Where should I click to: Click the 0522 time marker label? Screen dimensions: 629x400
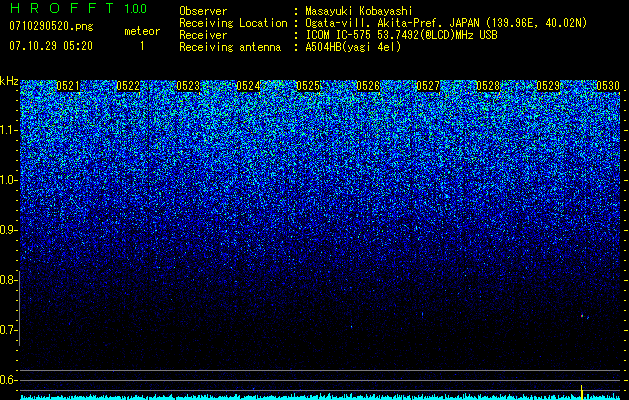pos(128,86)
